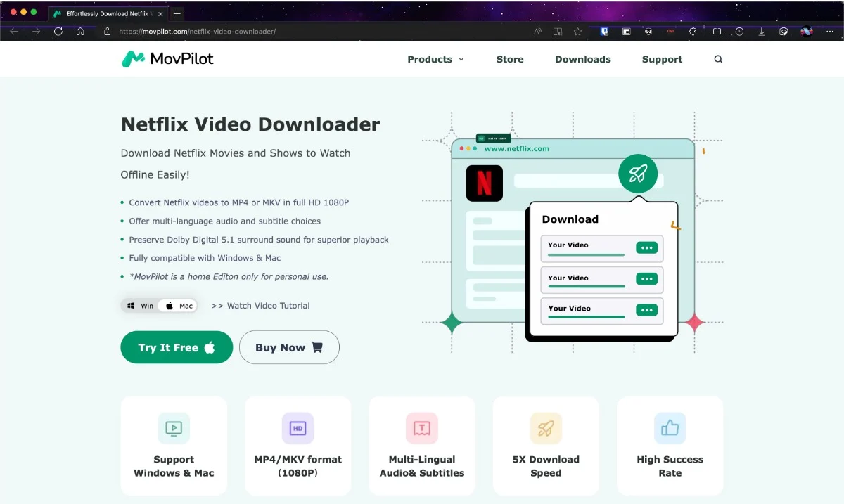Click the movpilot.com address bar URL
This screenshot has width=844, height=504.
[x=197, y=32]
